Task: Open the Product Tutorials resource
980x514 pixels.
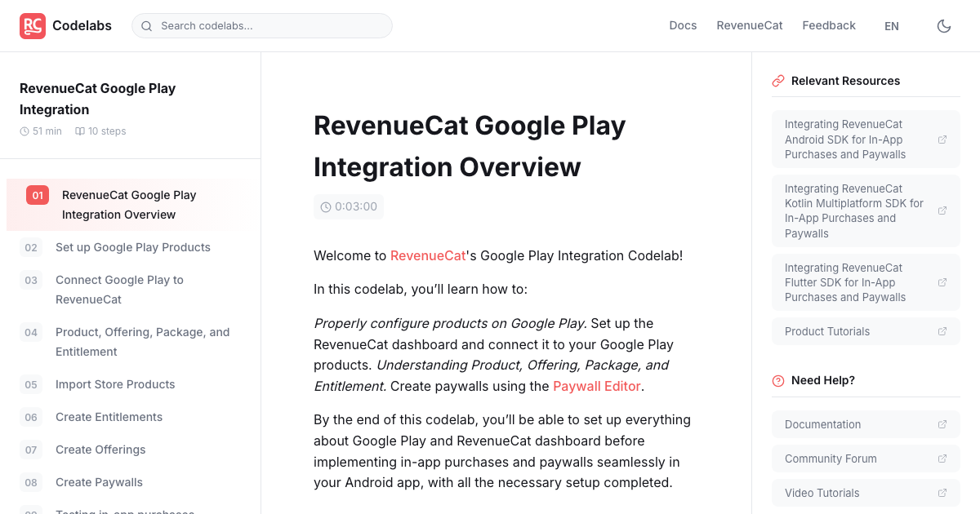Action: point(866,331)
